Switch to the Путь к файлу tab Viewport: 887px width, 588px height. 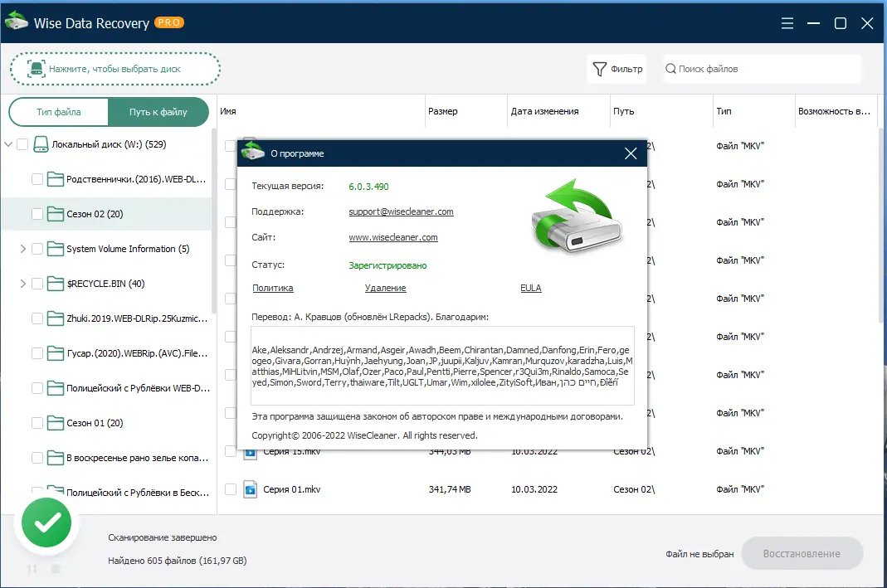(x=158, y=112)
